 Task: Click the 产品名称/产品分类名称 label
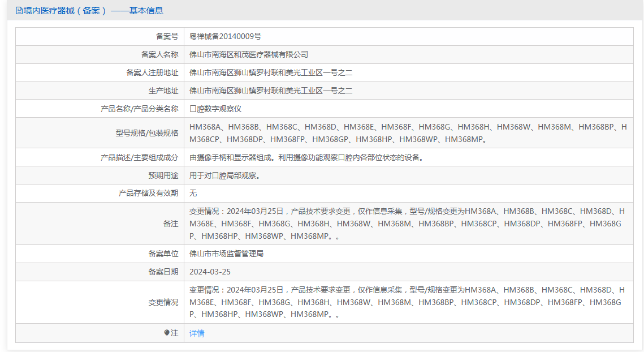click(140, 109)
